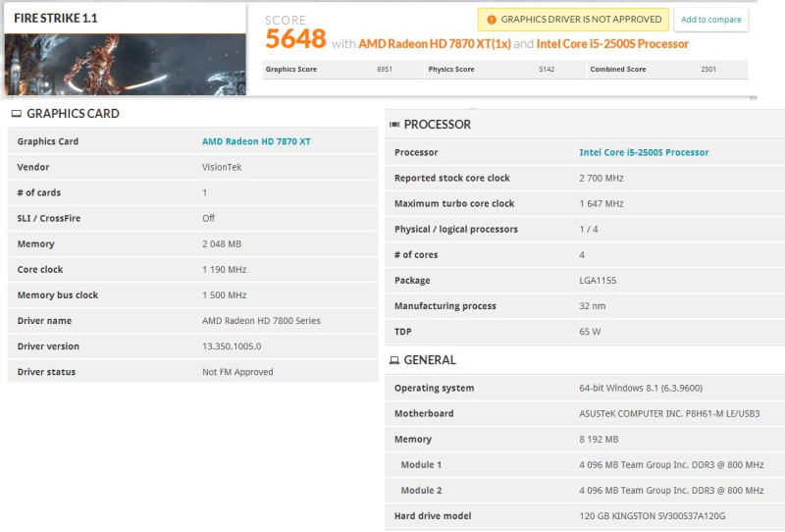Click the Module 1 label
The image size is (785, 532).
pos(421,465)
